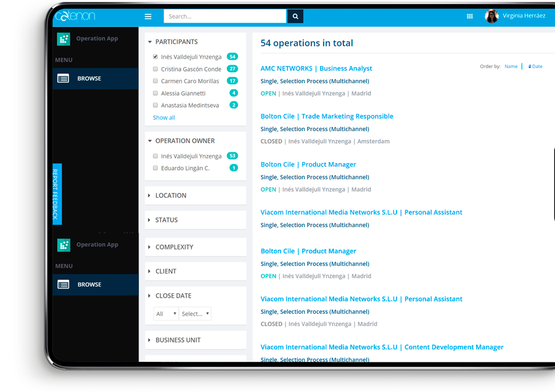The image size is (555, 392).
Task: Click the lower sidebar's Operation App icon
Action: click(64, 245)
